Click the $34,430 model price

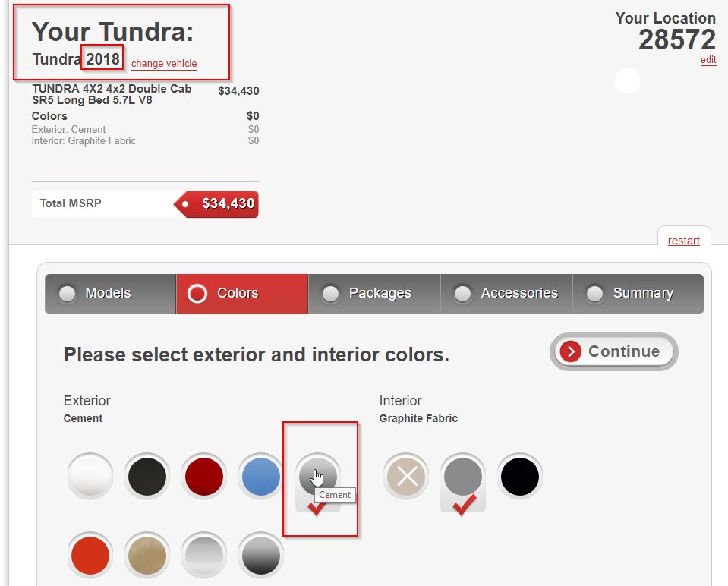click(x=238, y=91)
